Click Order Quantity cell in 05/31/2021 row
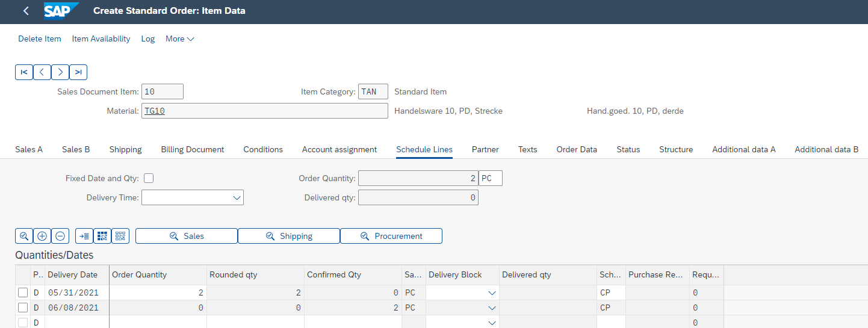Image resolution: width=868 pixels, height=328 pixels. 158,292
